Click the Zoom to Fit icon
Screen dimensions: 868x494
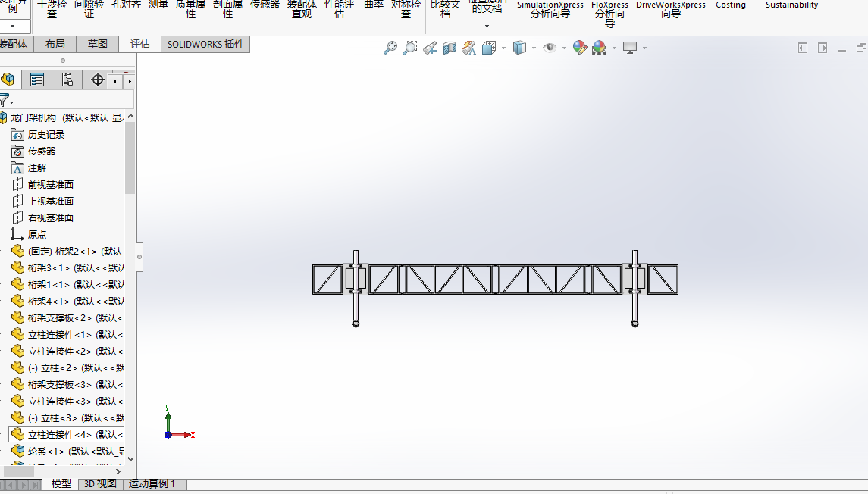coord(390,48)
